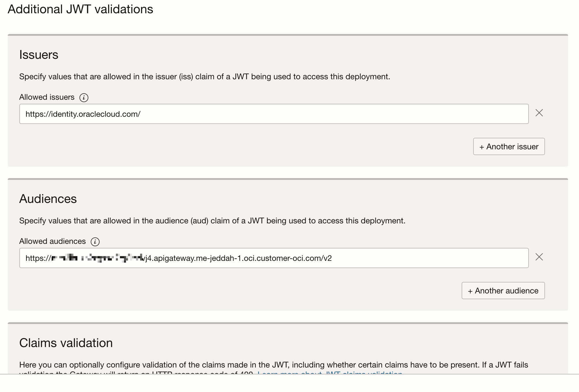This screenshot has width=579, height=392.
Task: Click the Allowed issuers info icon
Action: [84, 97]
